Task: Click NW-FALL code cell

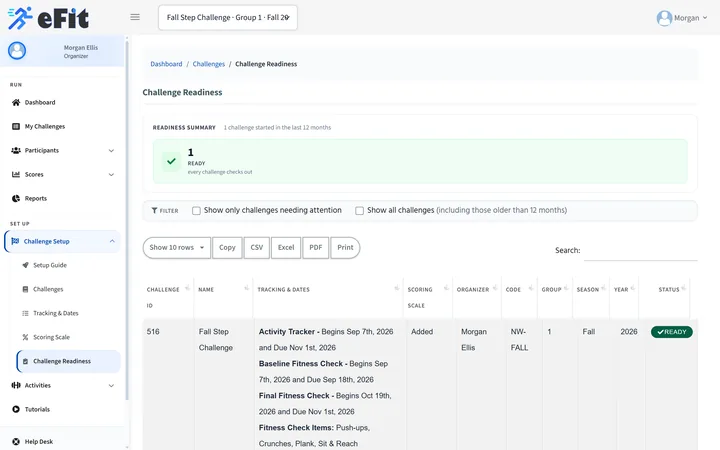Action: coord(519,340)
